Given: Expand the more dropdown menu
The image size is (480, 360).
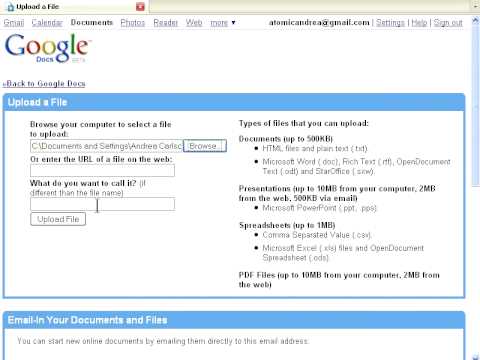Looking at the screenshot, I should click(x=219, y=23).
